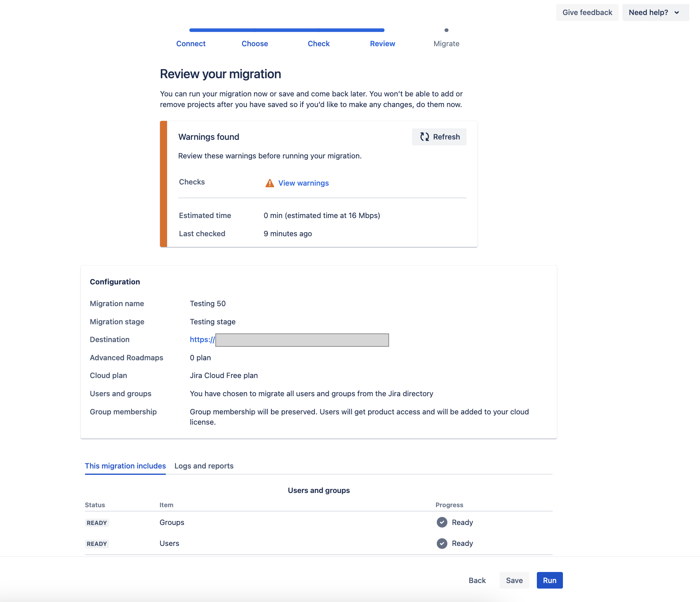Select the Review step label
Screen dimensions: 700x602
pos(382,44)
